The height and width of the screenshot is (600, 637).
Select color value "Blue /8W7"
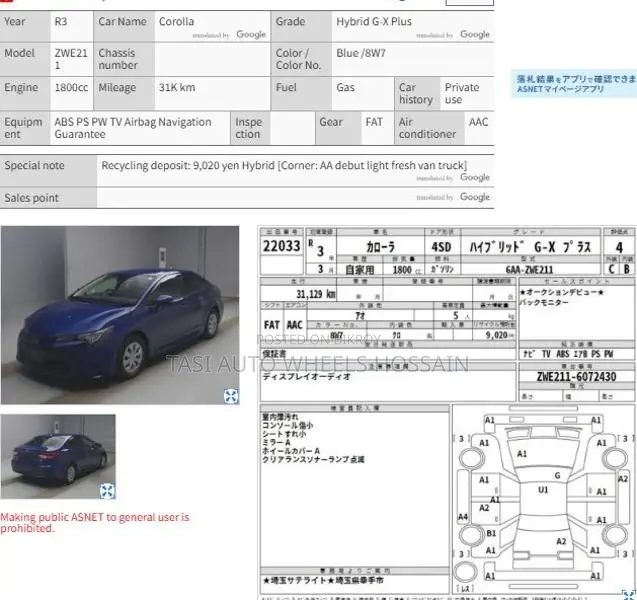pos(361,53)
